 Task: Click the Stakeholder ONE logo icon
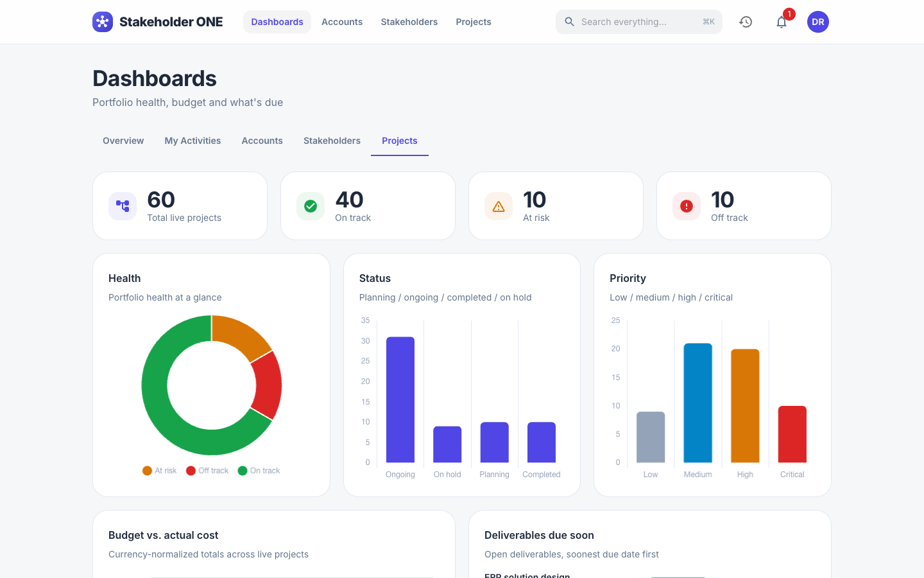coord(103,22)
